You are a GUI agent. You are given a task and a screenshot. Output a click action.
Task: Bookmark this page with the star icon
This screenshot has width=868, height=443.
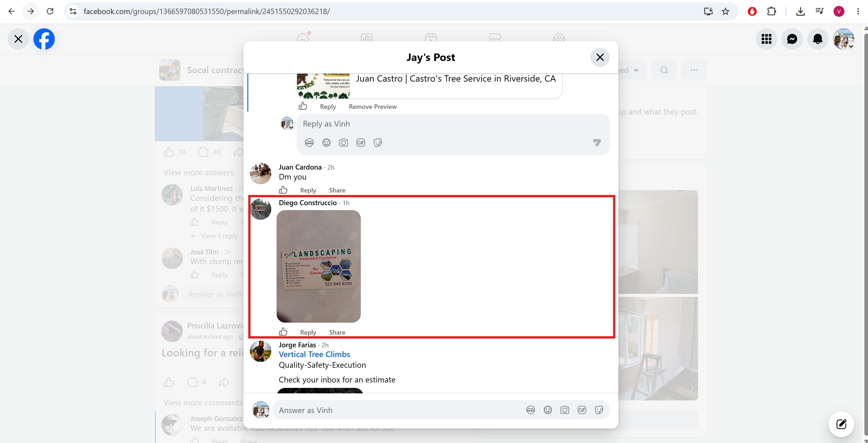[725, 12]
